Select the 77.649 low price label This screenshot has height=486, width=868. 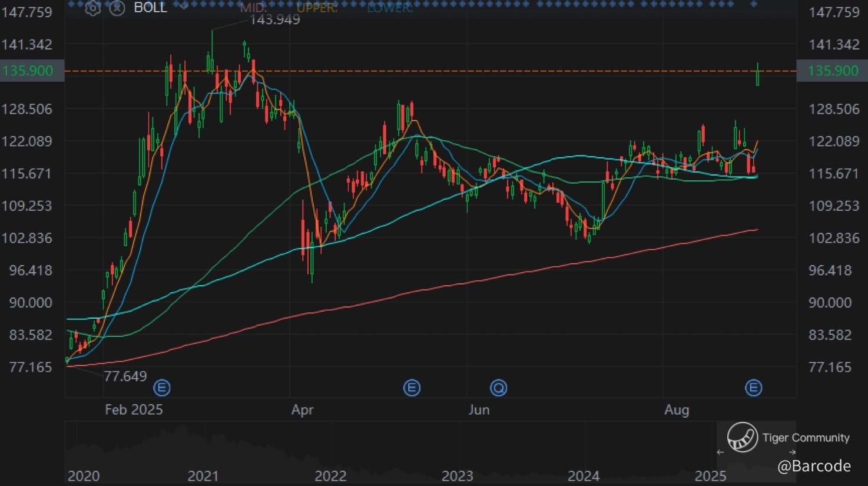click(125, 376)
